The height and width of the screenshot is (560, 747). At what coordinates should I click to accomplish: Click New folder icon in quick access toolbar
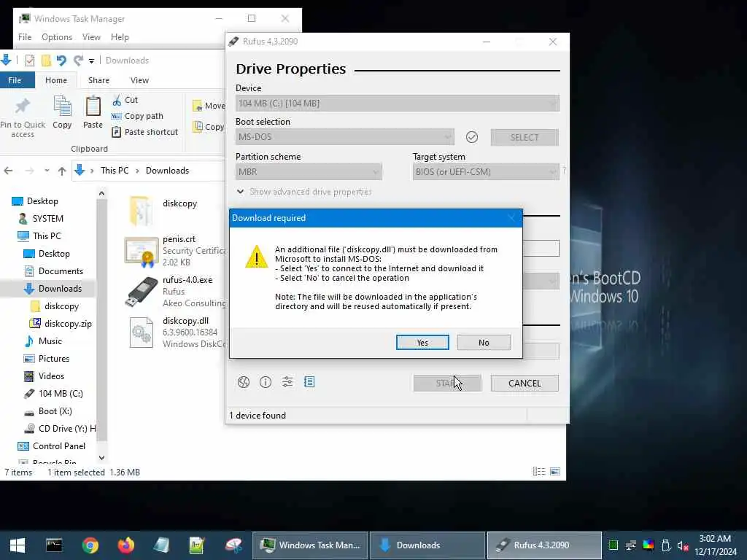click(46, 61)
